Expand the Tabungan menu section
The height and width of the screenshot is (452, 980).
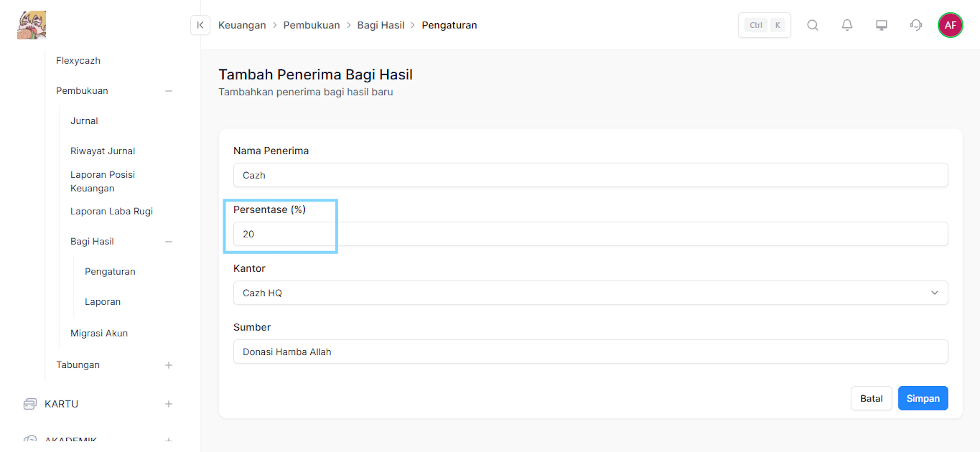click(168, 365)
